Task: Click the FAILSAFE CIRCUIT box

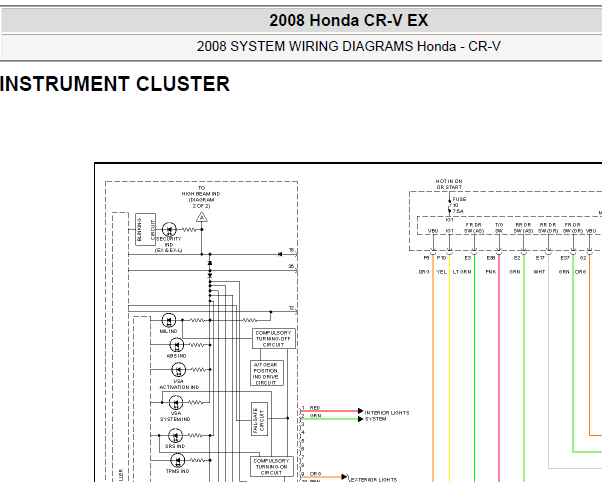Action: tap(259, 419)
